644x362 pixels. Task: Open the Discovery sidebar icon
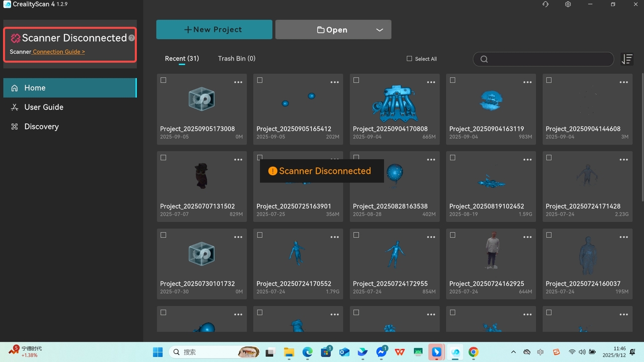tap(15, 127)
